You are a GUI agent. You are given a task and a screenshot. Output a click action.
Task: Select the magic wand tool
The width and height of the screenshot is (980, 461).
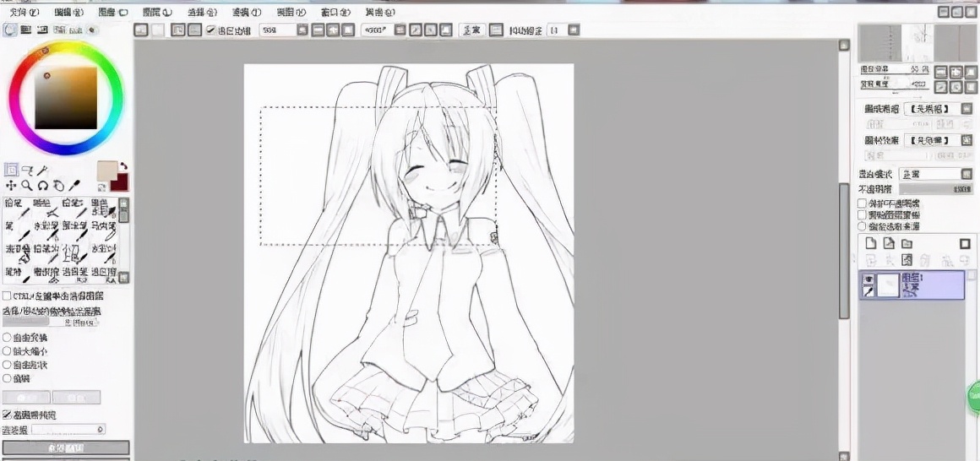(42, 170)
